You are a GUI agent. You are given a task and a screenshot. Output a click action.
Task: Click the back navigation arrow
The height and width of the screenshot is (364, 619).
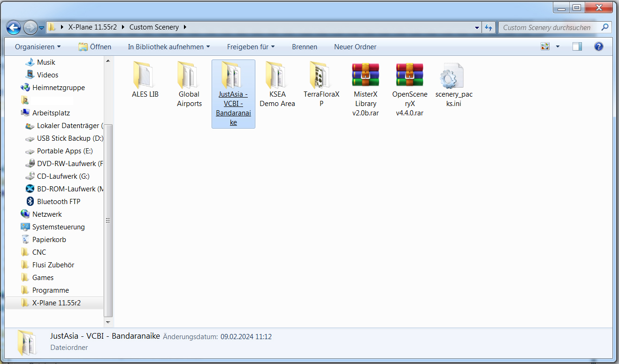(x=14, y=27)
